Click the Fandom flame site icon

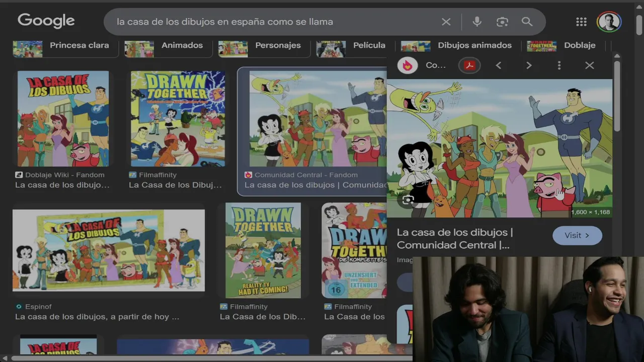tap(408, 65)
